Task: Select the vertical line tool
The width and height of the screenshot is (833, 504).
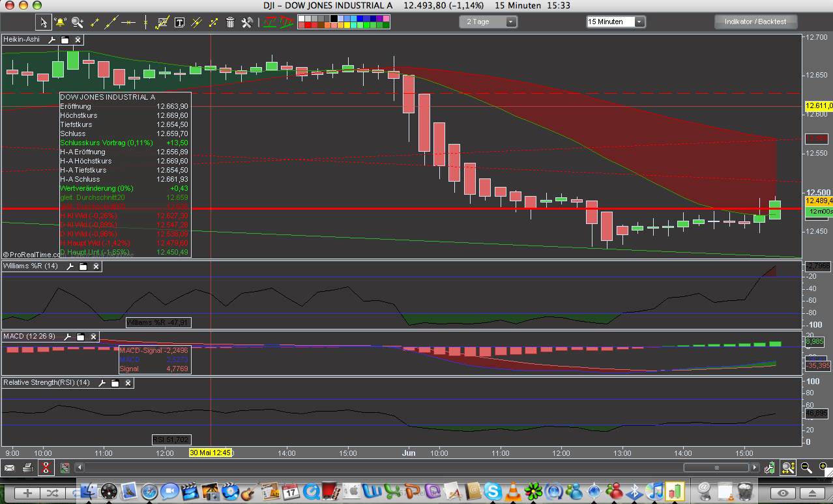Action: point(145,22)
